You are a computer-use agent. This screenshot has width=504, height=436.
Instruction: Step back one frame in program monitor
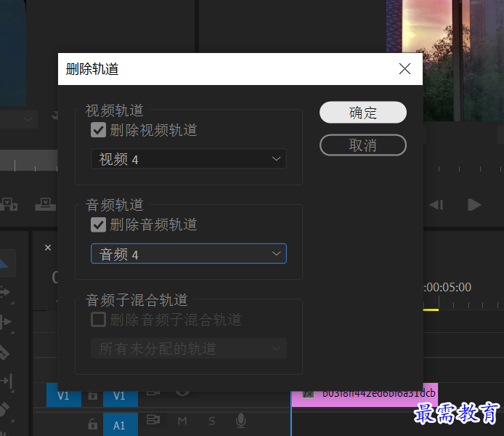(436, 204)
